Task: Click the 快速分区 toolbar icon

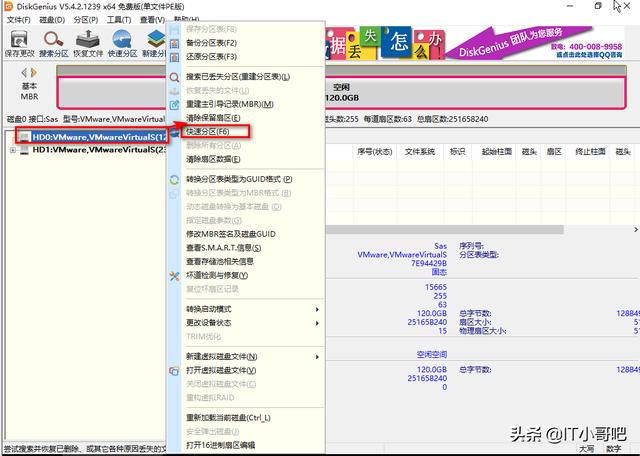Action: pyautogui.click(x=122, y=43)
